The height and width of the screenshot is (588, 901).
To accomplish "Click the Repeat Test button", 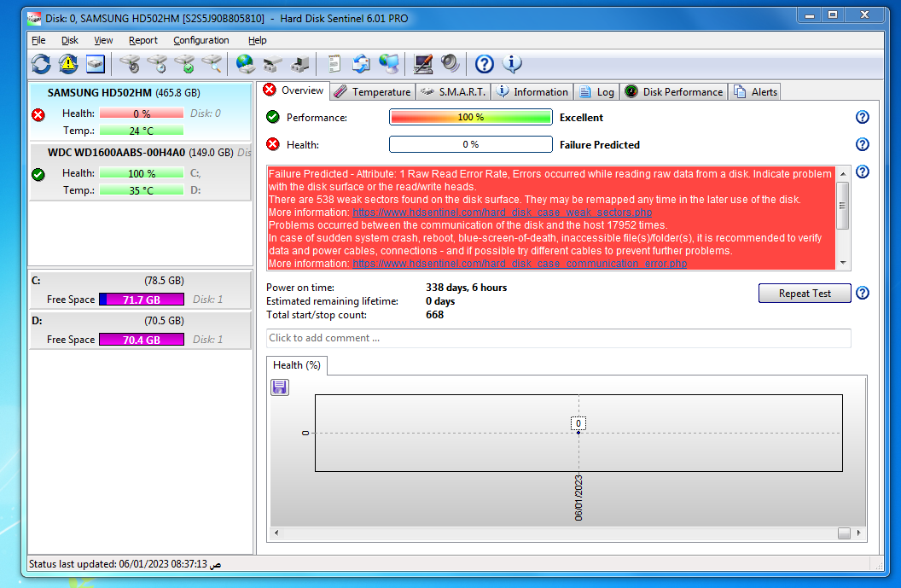I will tap(805, 293).
